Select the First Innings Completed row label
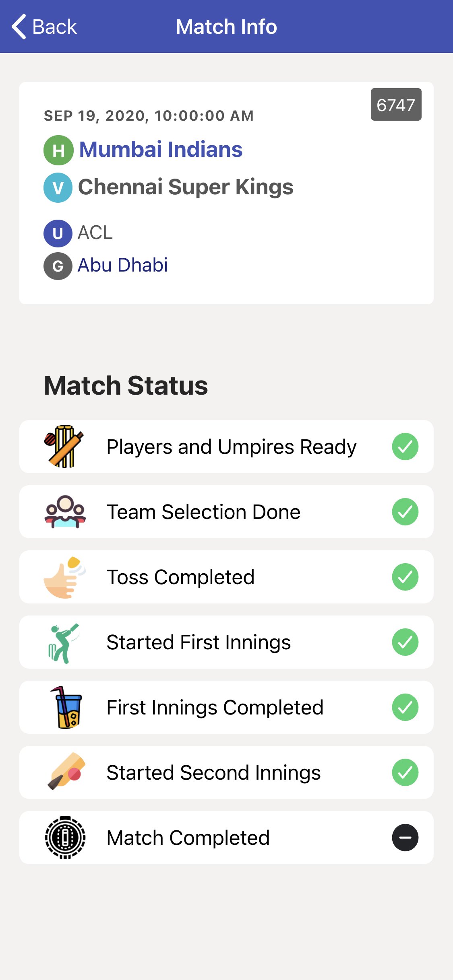Screen dimensions: 453x980 pos(215,708)
